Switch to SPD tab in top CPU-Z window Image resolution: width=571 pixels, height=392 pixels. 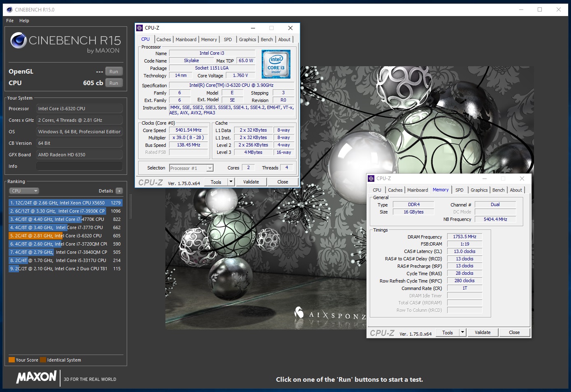228,39
